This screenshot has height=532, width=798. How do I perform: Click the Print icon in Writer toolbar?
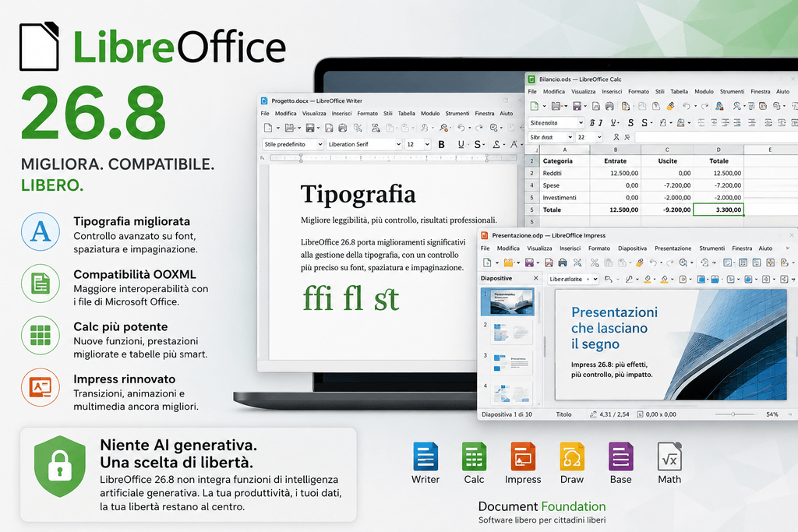(x=343, y=128)
